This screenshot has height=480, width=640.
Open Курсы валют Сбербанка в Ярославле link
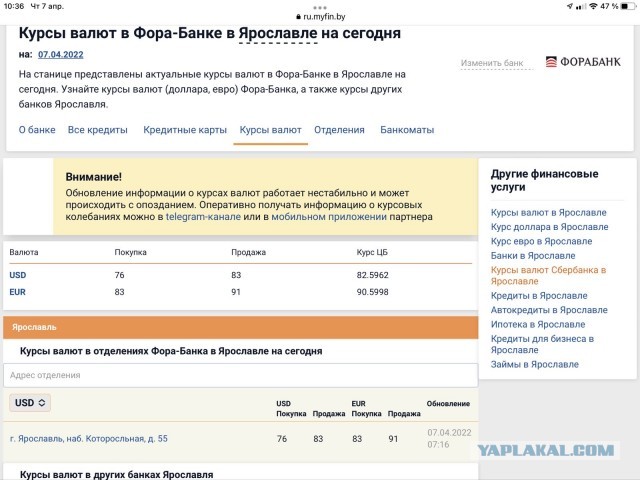[548, 276]
